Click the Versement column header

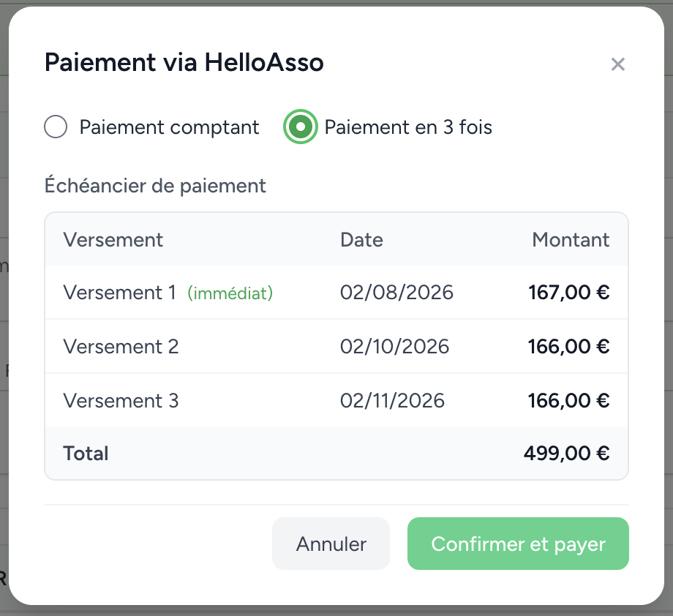(113, 239)
